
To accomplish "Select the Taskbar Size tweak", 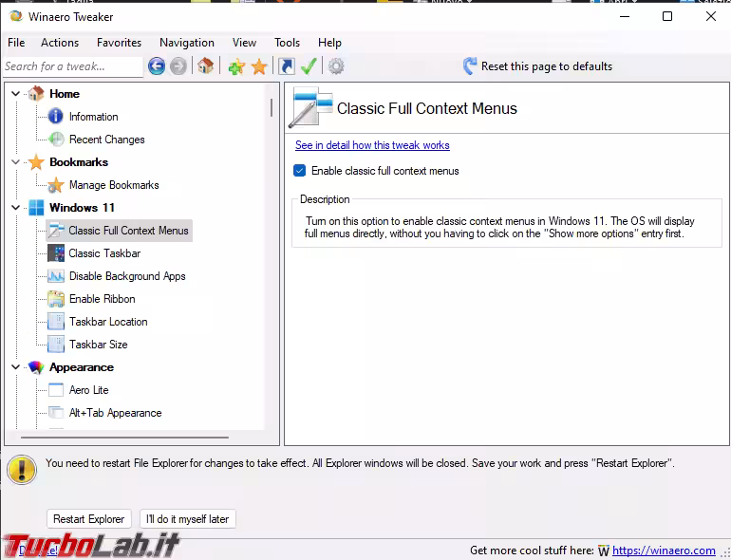I will pyautogui.click(x=98, y=345).
